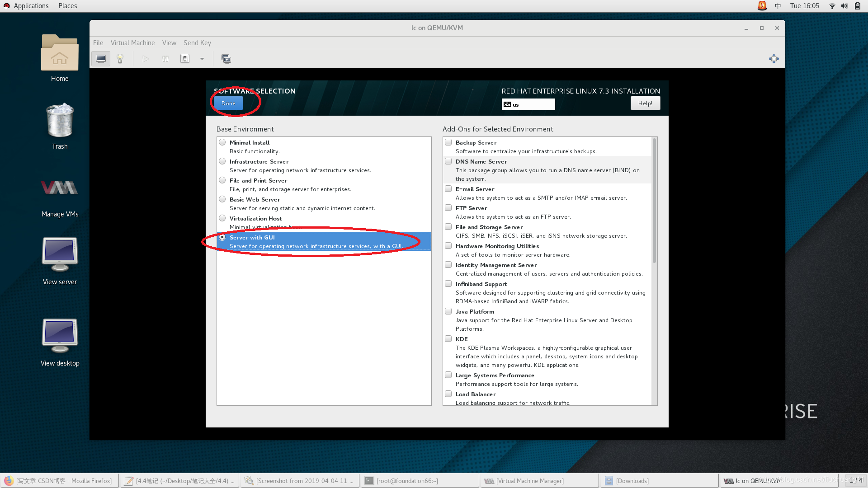Show virtual hardware details lightbulb
Screen dimensions: 868x488
[x=120, y=59]
